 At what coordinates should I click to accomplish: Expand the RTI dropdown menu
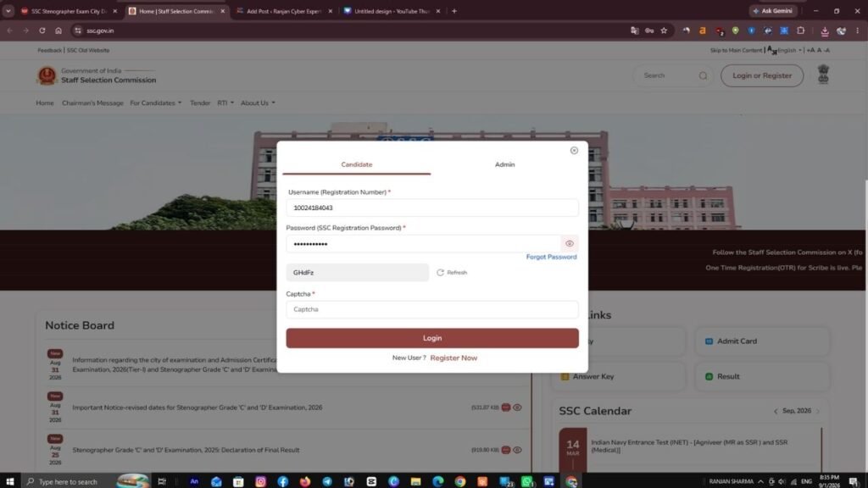pos(225,103)
